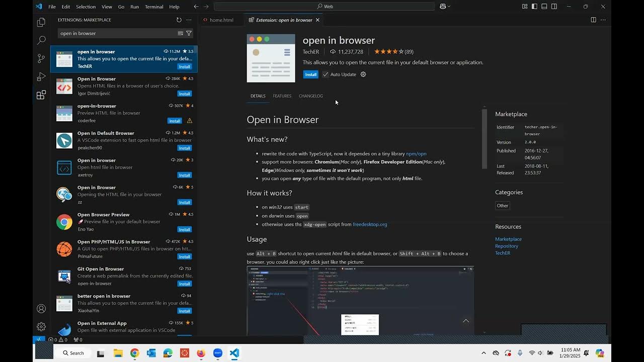
Task: Open the Run and Debug view
Action: click(x=41, y=77)
